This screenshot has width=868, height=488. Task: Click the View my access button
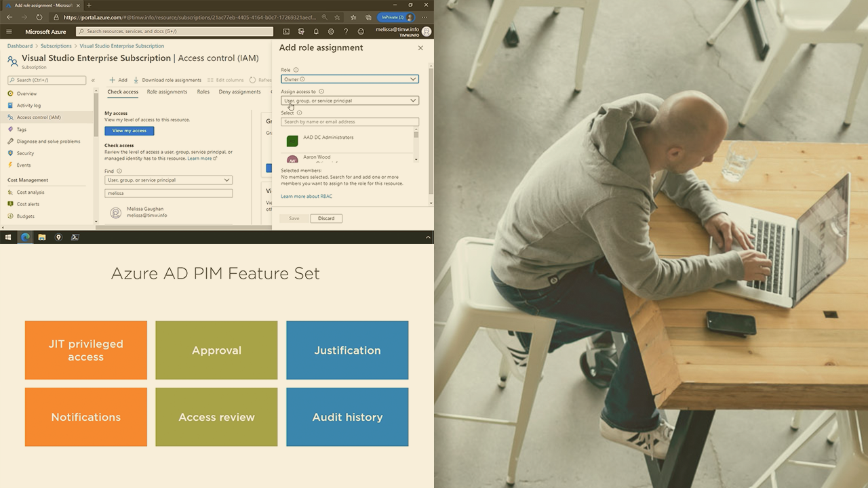pos(129,131)
